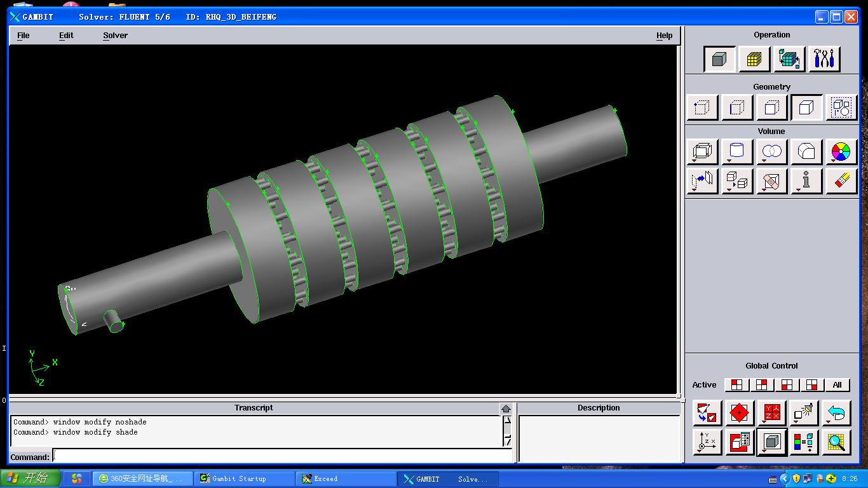
Task: Toggle the upper-right active quadrant
Action: [x=761, y=385]
